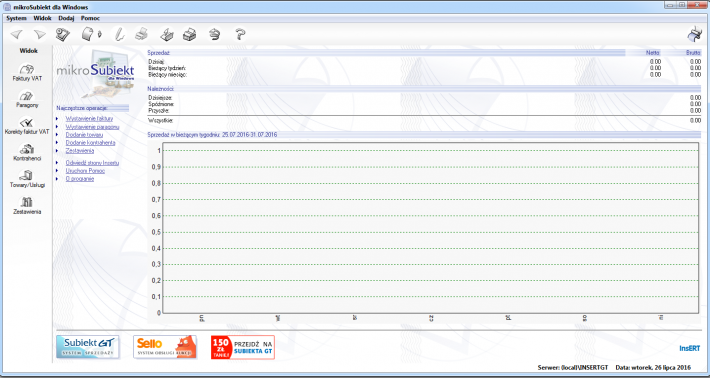
Task: Open the Zestawienia sidebar icon
Action: pos(27,206)
